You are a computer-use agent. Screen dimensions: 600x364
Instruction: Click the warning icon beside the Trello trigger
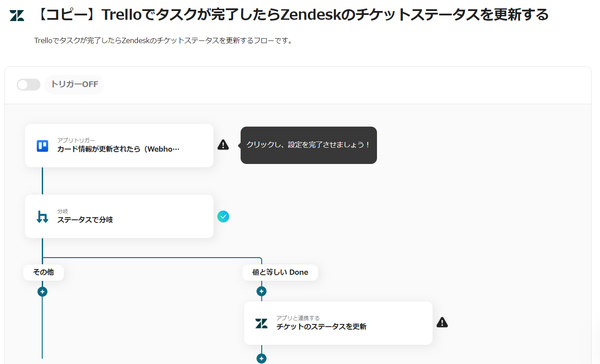click(223, 145)
